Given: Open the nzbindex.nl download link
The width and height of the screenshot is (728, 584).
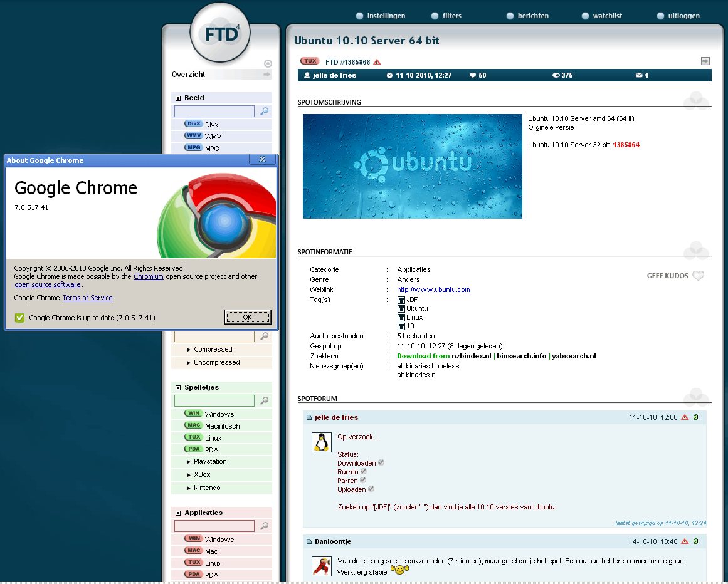Looking at the screenshot, I should pos(472,357).
